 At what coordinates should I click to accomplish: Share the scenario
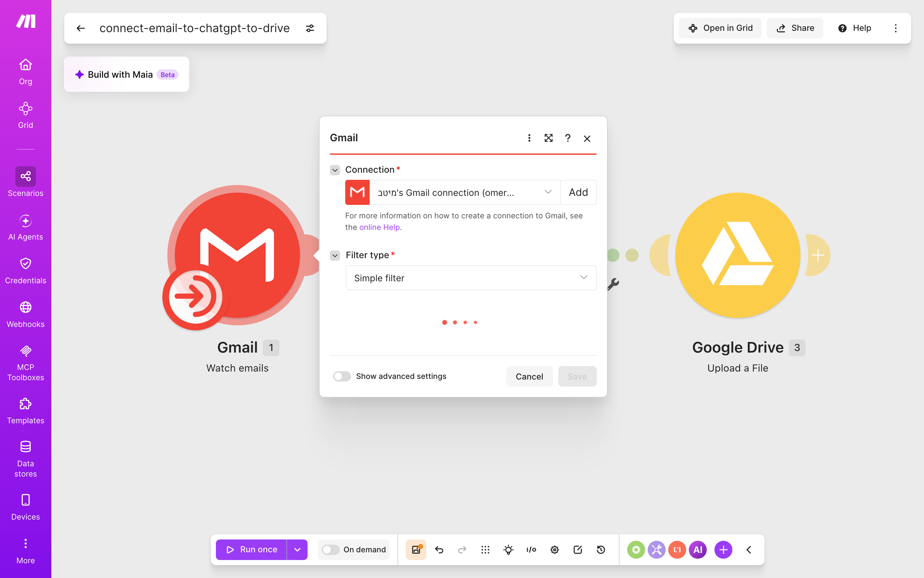[795, 28]
